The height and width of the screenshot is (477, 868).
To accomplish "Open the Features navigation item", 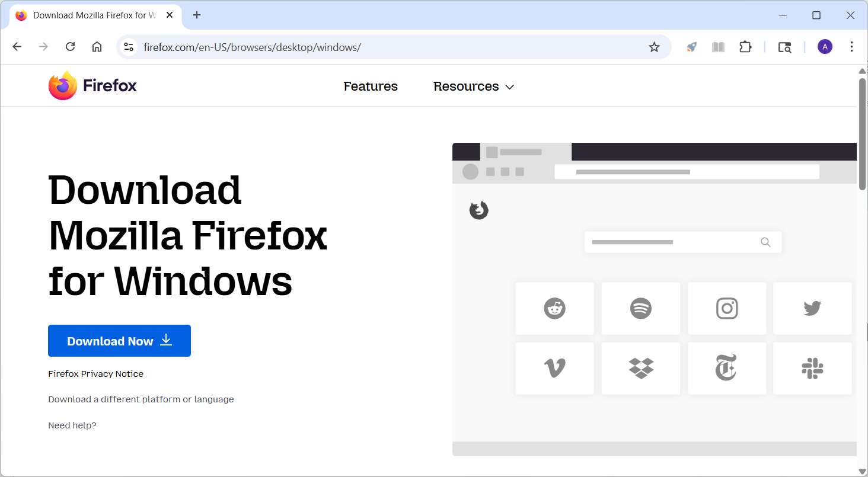I will coord(371,87).
